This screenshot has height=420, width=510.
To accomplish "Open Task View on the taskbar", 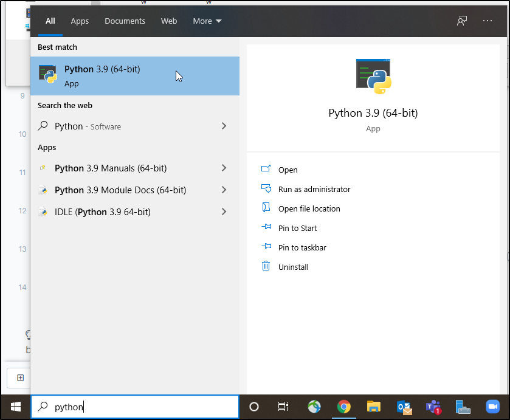I will 283,407.
